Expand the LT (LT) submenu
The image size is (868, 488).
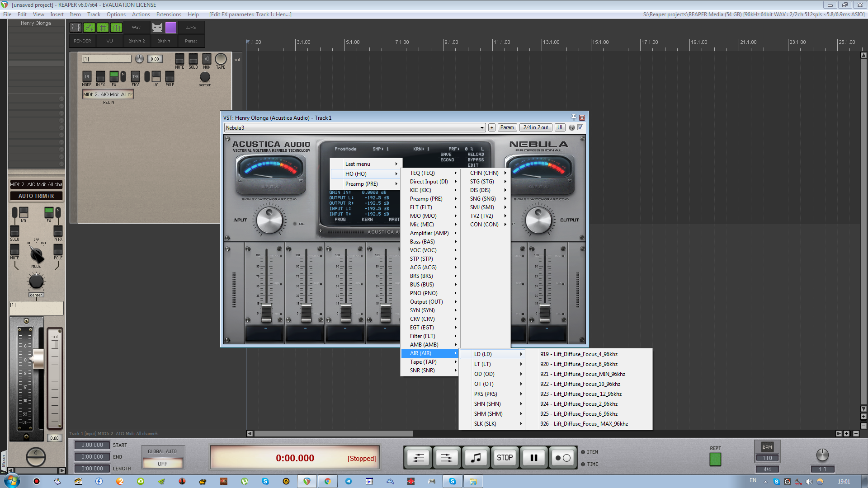click(492, 364)
